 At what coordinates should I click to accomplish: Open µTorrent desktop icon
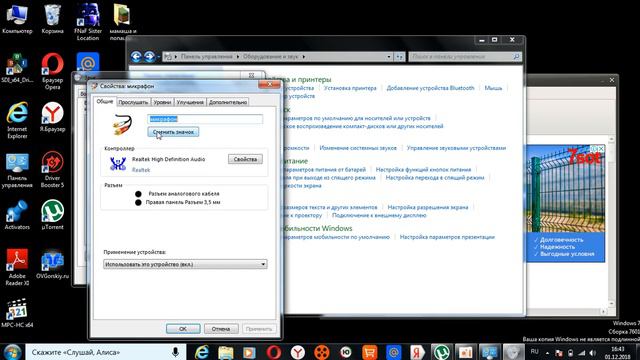52,215
